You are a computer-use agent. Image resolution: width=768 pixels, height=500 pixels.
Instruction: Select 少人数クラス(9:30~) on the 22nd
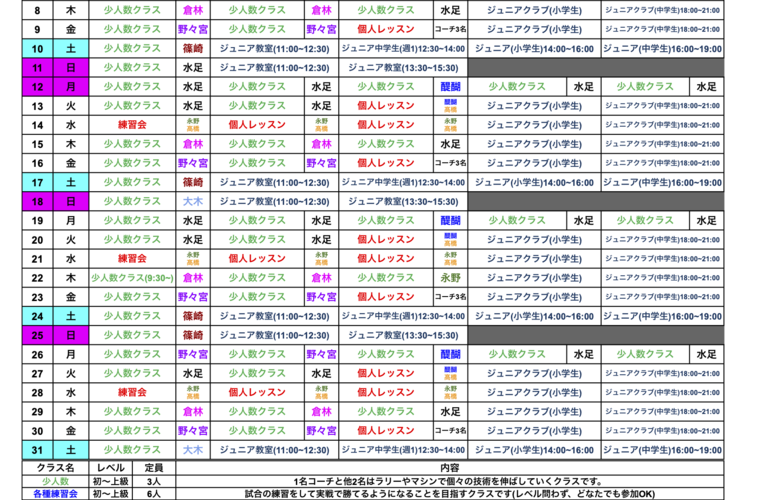pos(132,278)
